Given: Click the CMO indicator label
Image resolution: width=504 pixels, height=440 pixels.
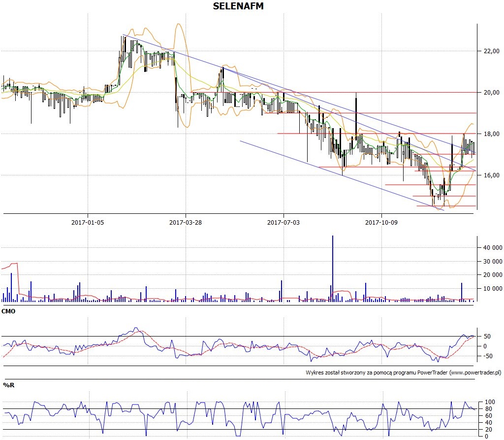Looking at the screenshot, I should [x=8, y=311].
